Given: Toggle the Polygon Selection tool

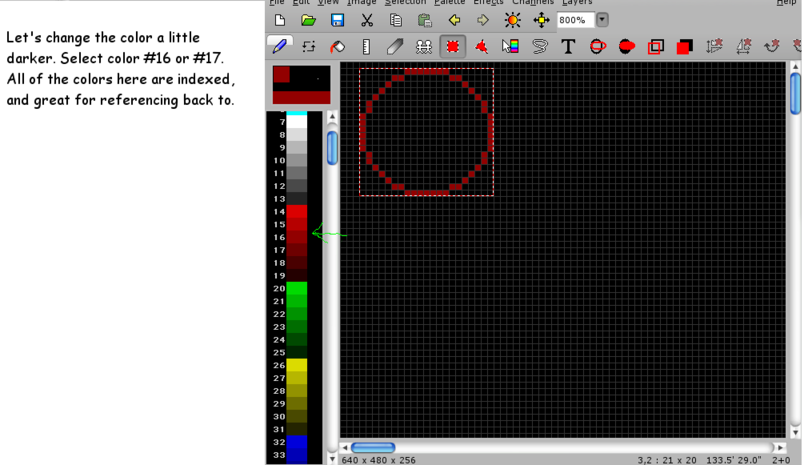Looking at the screenshot, I should pos(481,46).
